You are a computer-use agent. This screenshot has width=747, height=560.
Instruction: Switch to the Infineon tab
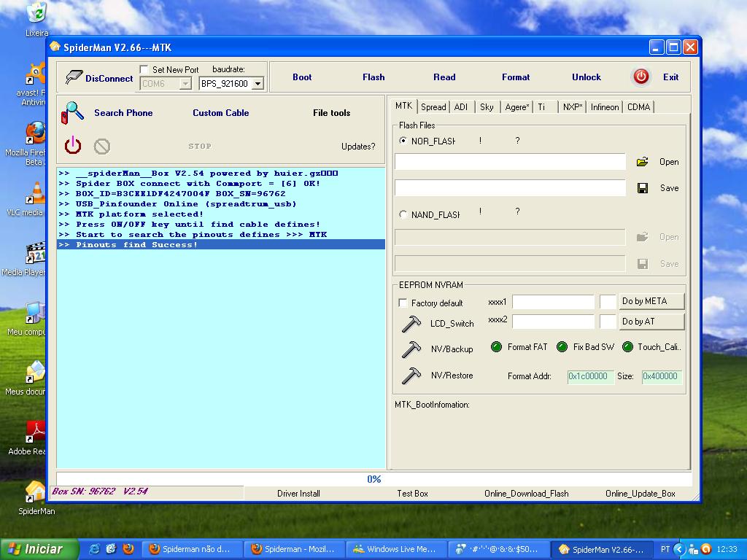pyautogui.click(x=605, y=107)
